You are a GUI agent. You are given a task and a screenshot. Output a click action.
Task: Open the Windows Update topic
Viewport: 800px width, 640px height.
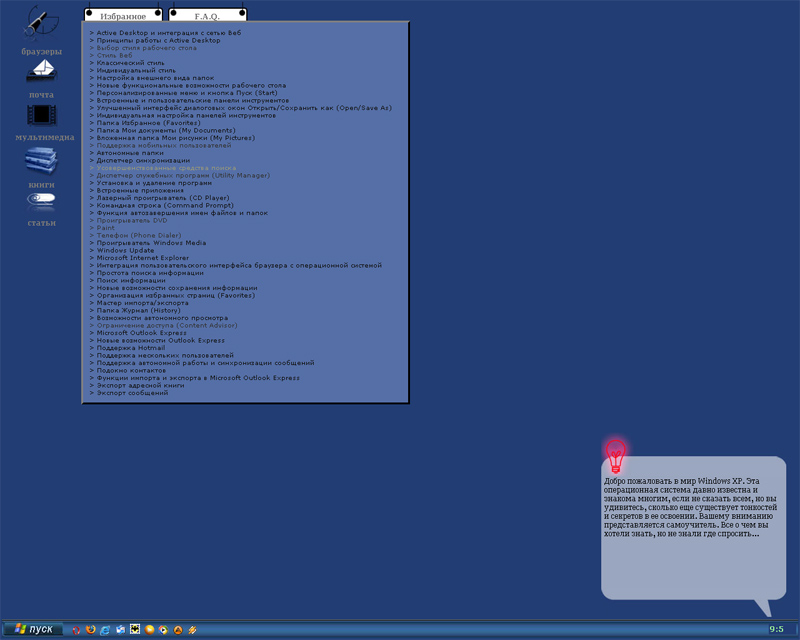(x=126, y=250)
